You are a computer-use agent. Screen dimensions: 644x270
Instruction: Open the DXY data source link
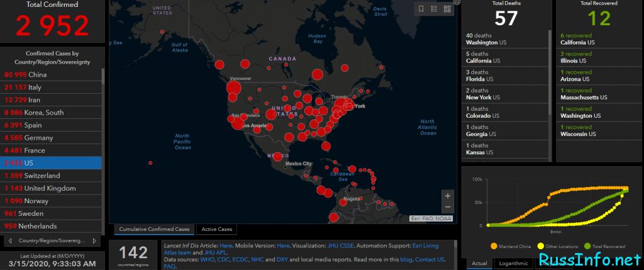coord(283,260)
